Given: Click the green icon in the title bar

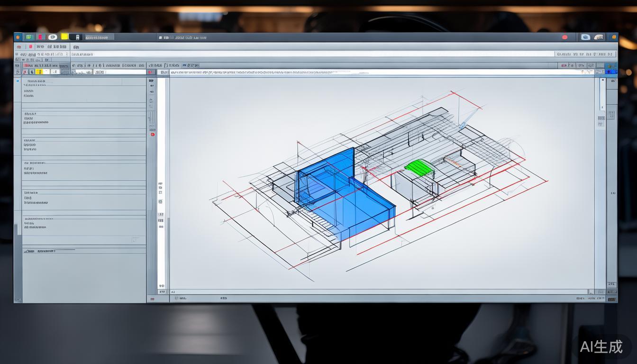Looking at the screenshot, I should point(29,37).
